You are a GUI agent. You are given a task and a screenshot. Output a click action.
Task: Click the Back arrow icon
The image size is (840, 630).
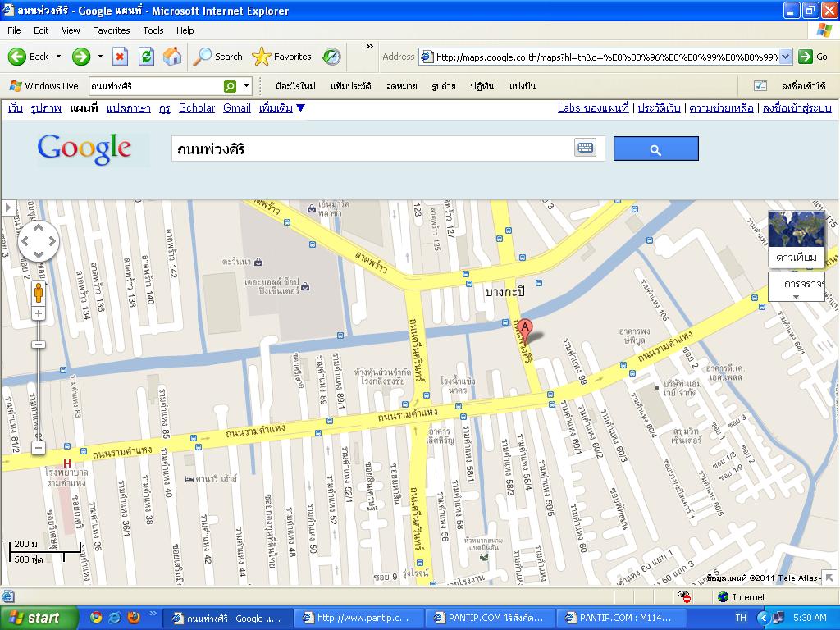point(16,57)
